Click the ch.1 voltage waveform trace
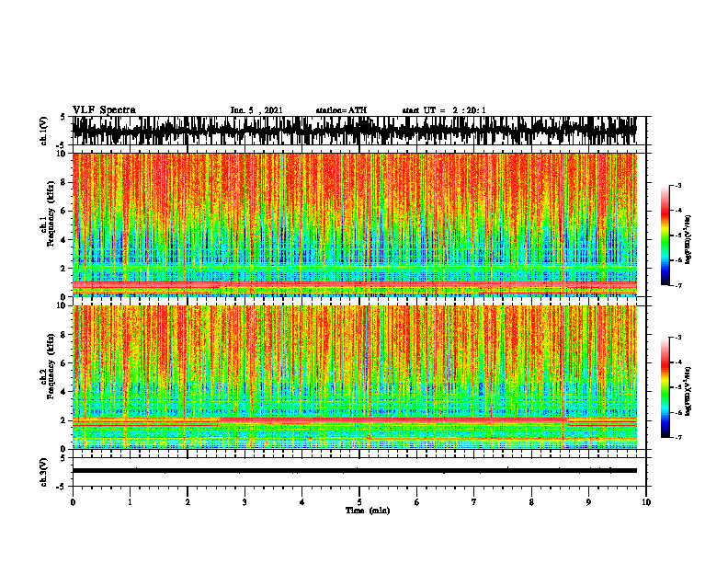This screenshot has width=728, height=563. [354, 131]
